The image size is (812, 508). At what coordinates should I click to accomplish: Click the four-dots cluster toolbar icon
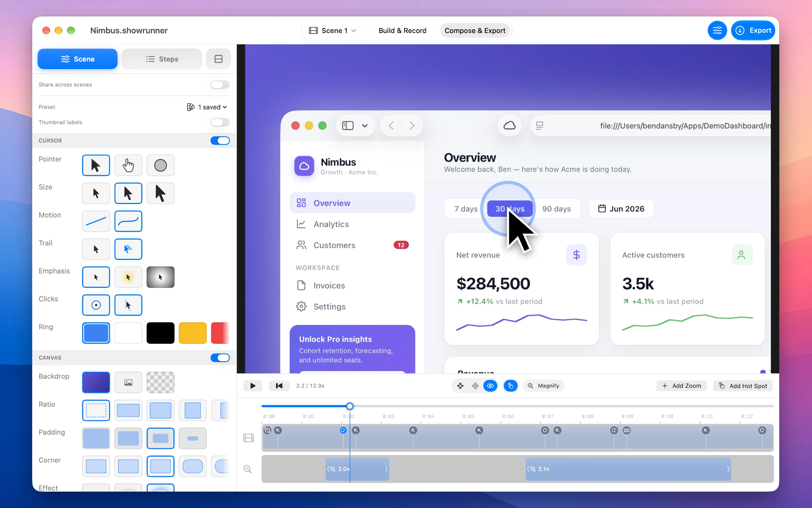point(460,386)
